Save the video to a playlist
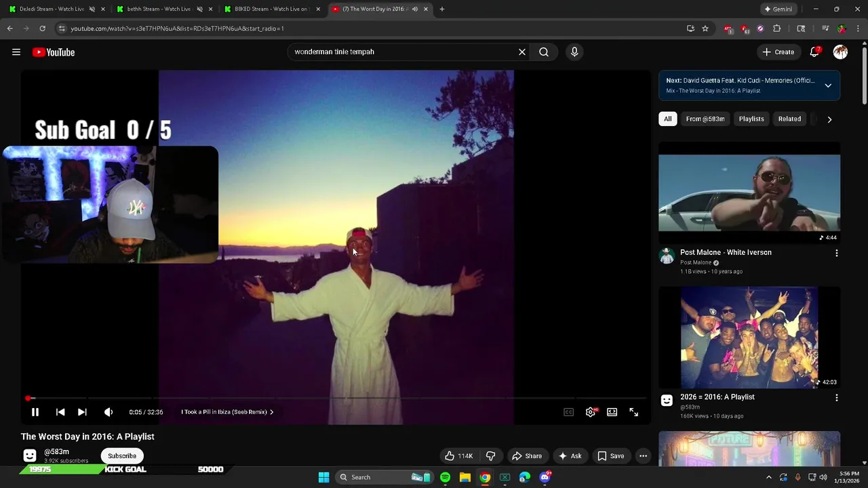This screenshot has height=488, width=868. point(611,456)
